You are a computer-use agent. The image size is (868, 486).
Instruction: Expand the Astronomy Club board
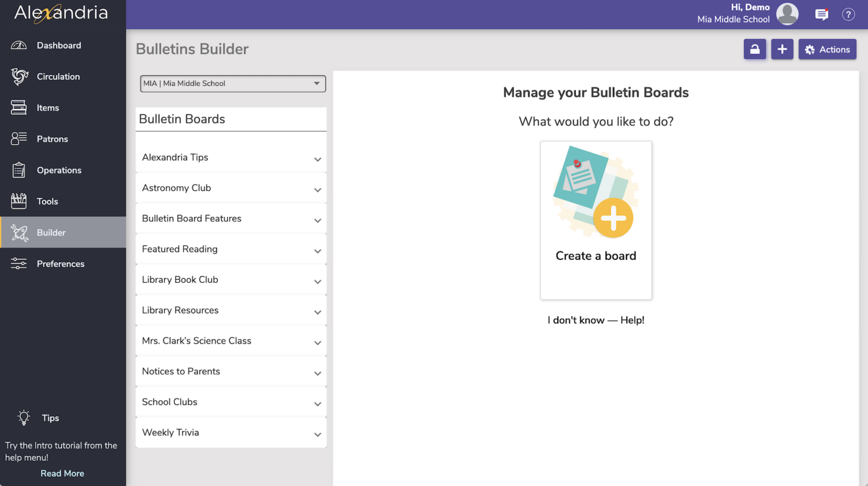(x=317, y=188)
